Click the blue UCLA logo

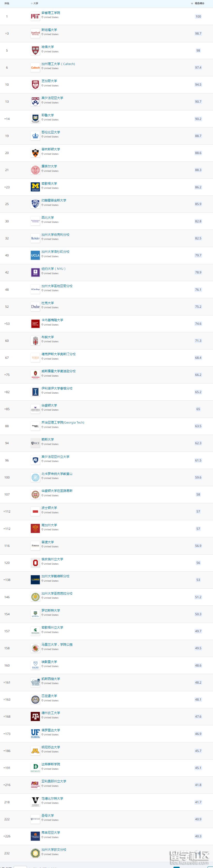pyautogui.click(x=35, y=255)
